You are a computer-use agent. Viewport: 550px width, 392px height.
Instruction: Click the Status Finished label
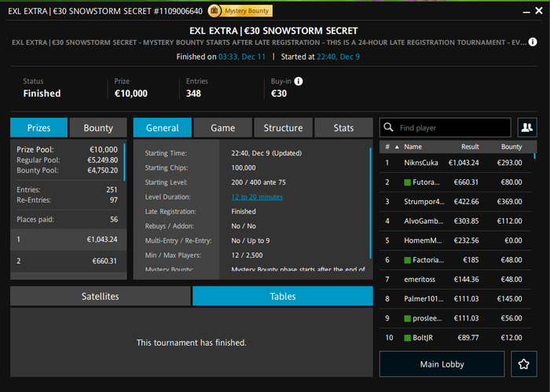point(42,93)
